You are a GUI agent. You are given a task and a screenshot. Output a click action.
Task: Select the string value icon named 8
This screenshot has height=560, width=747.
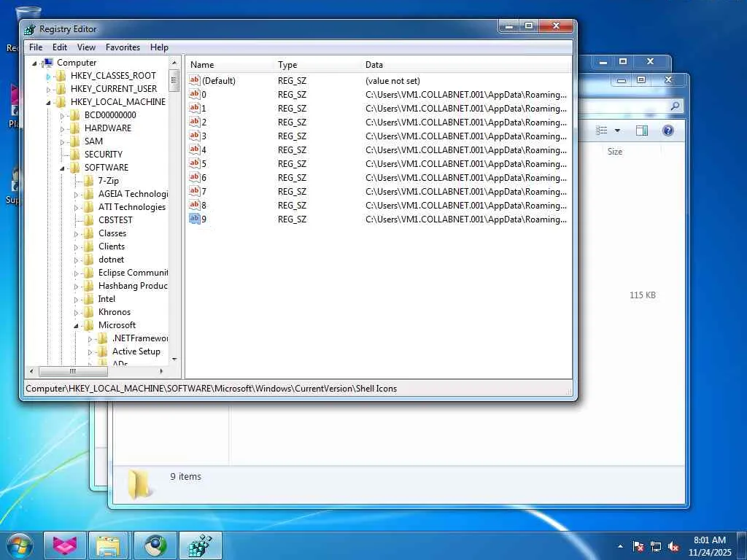click(194, 205)
